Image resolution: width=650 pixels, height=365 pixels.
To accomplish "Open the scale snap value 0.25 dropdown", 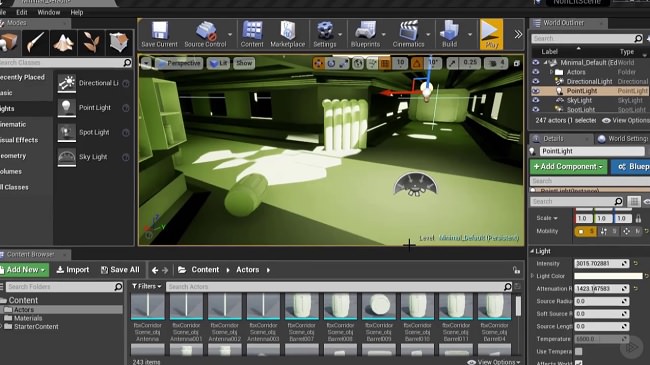I will (470, 63).
